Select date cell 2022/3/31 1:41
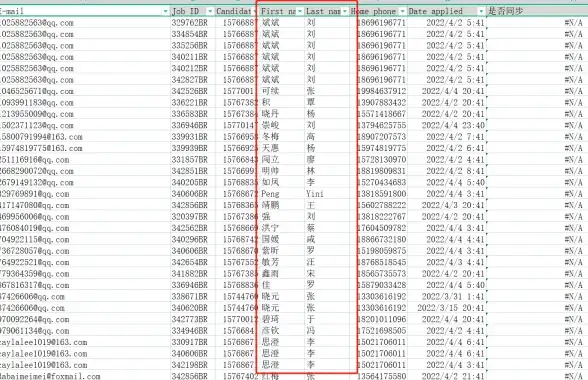This screenshot has height=380, width=588. coord(453,297)
